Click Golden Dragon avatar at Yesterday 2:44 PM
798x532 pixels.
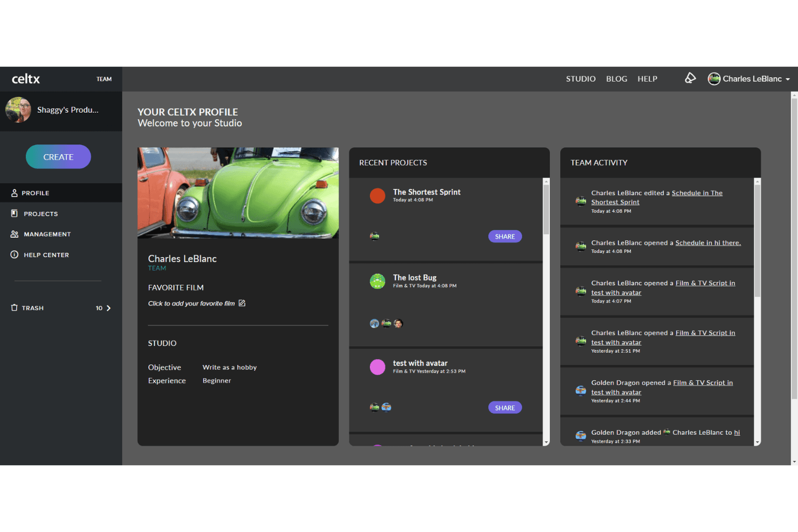point(581,390)
